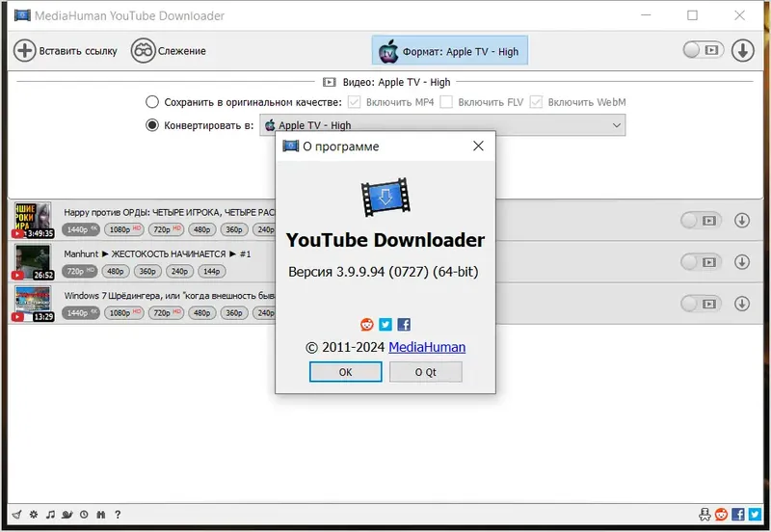
Task: Toggle video switch for Manhunt row
Action: click(702, 262)
